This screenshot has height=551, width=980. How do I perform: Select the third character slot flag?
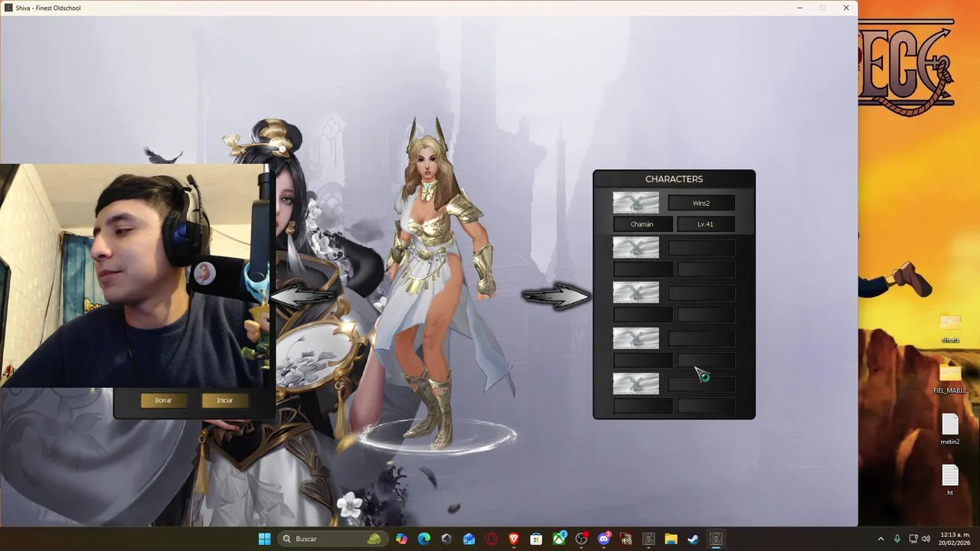635,292
